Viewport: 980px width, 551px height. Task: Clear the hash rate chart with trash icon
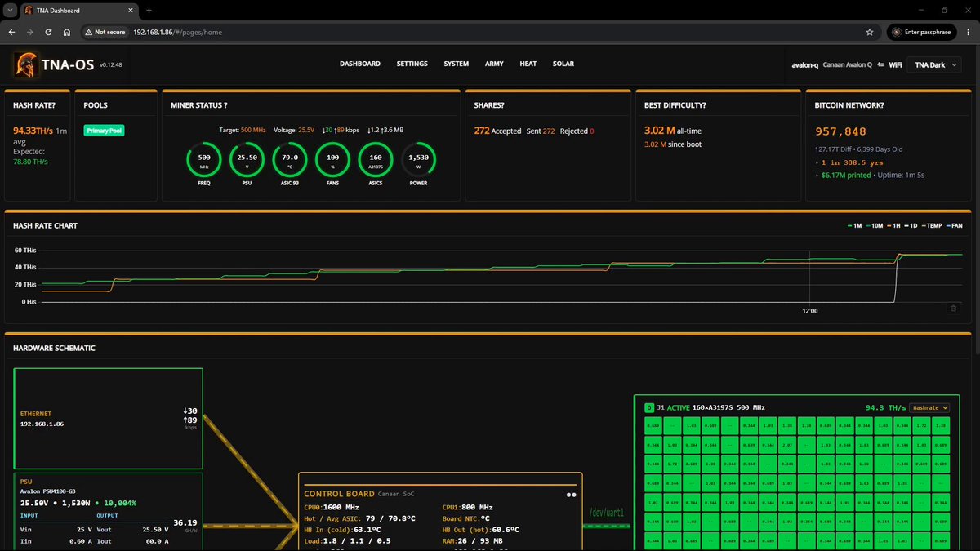pyautogui.click(x=953, y=308)
